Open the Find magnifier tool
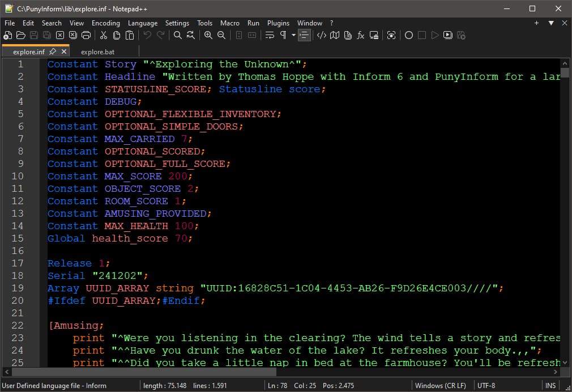This screenshot has height=392, width=572. [x=177, y=35]
